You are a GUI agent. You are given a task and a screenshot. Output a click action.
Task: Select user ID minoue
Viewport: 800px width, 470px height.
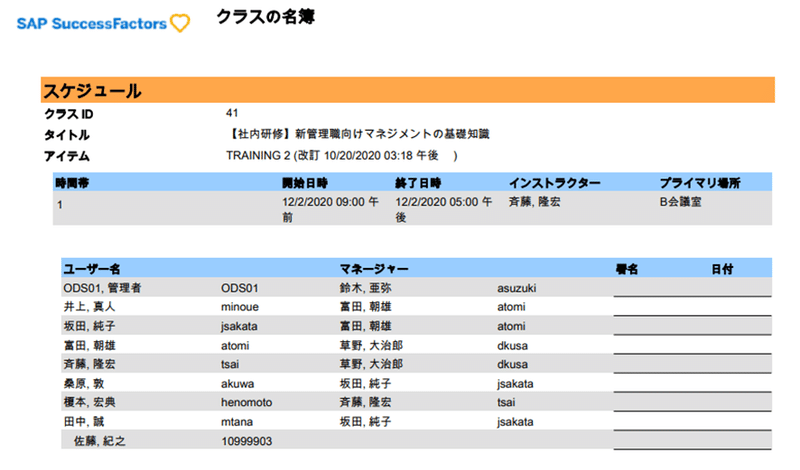click(x=240, y=307)
